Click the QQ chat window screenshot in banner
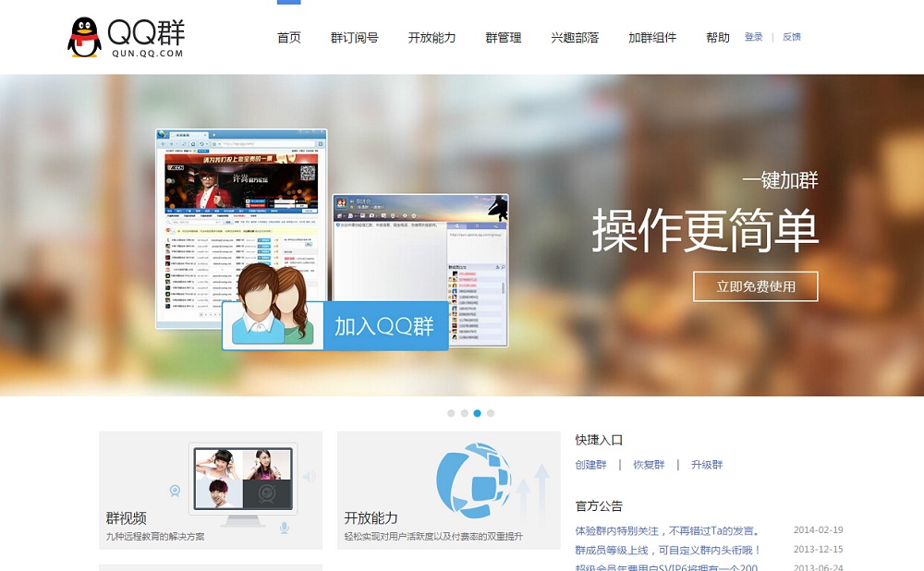 click(x=420, y=270)
